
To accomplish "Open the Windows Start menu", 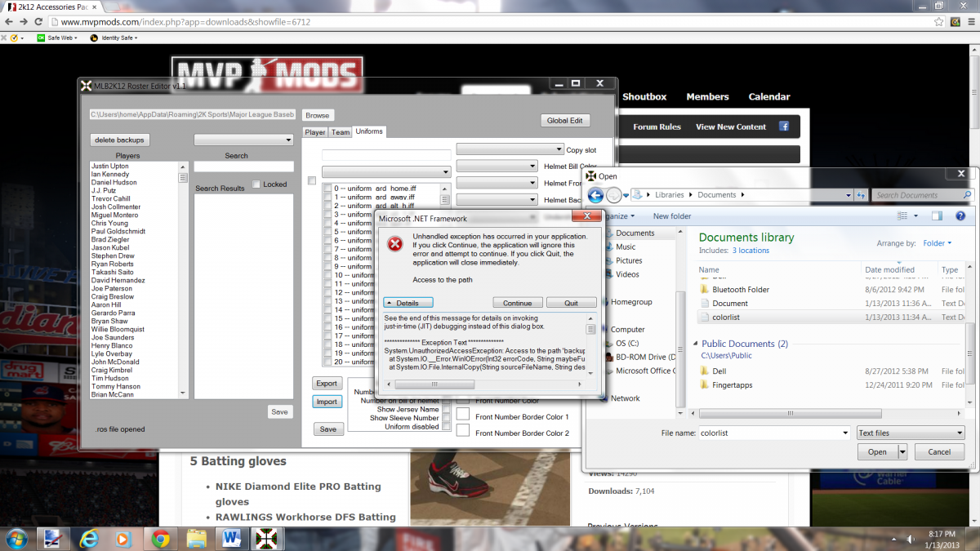I will (x=16, y=539).
